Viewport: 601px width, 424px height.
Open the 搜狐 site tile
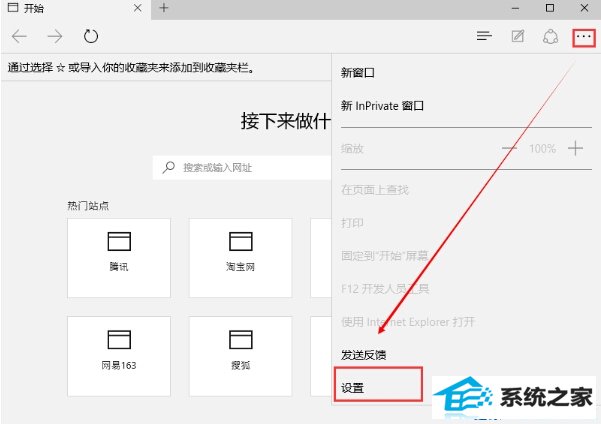(x=240, y=356)
